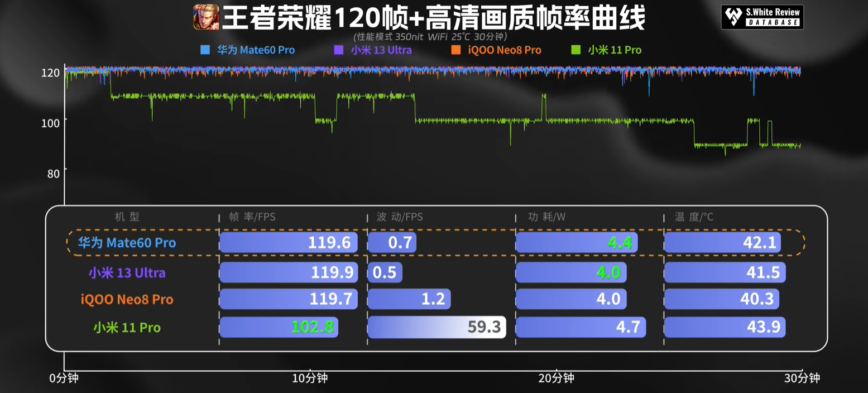Click the 0.7 fluctuation bar
Screen dimensions: 868x393
392,242
